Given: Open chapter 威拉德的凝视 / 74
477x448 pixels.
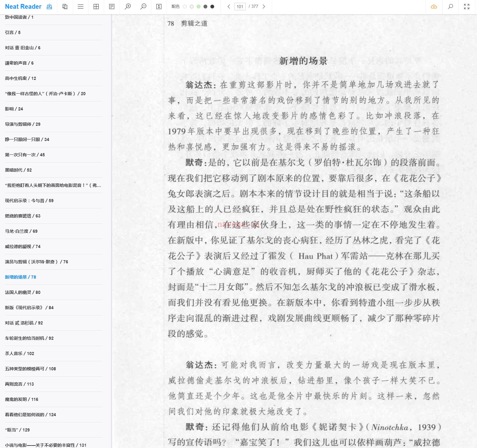Looking at the screenshot, I should [x=23, y=246].
